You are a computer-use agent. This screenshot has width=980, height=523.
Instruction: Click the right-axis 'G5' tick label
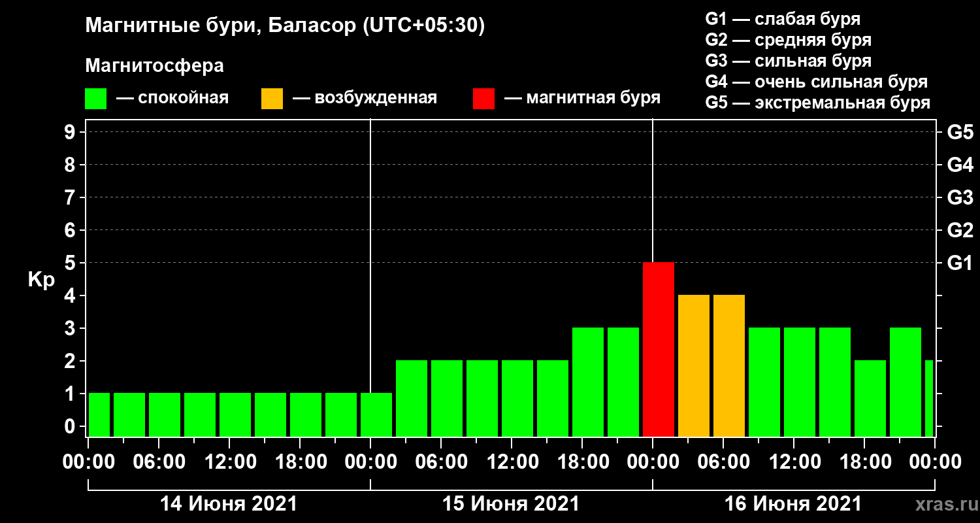click(960, 132)
